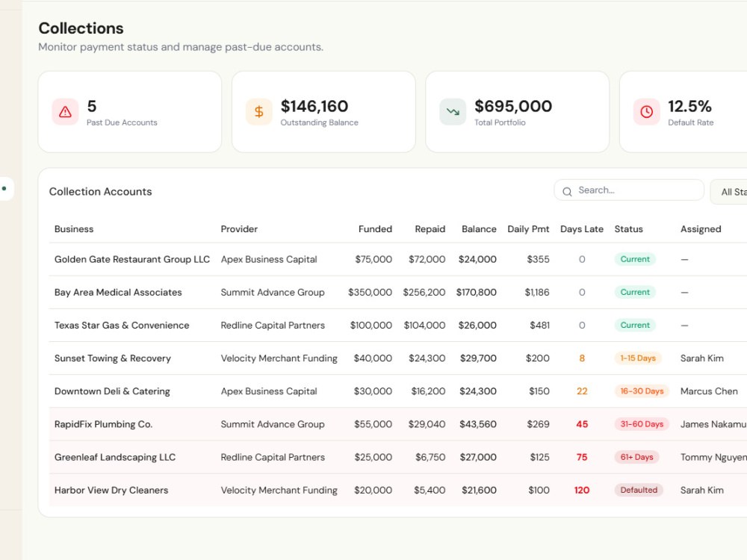Click the Defaulted status badge
This screenshot has width=747, height=560.
pos(639,490)
